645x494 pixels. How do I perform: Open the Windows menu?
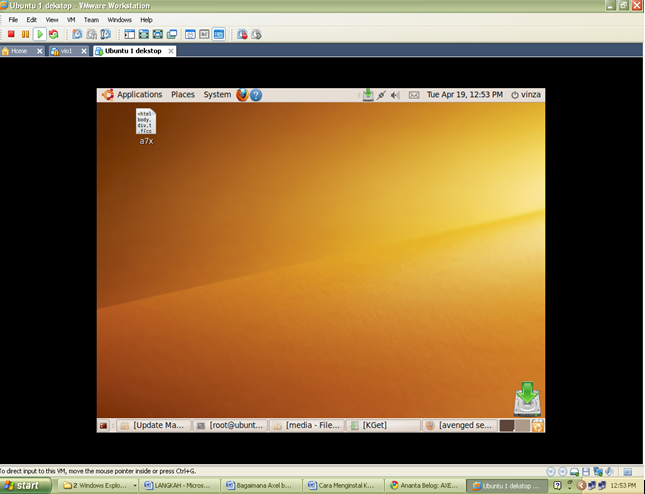(119, 20)
